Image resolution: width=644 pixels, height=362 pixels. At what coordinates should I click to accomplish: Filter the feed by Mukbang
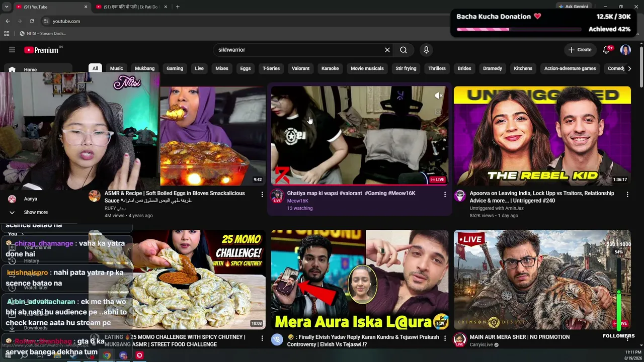[145, 68]
